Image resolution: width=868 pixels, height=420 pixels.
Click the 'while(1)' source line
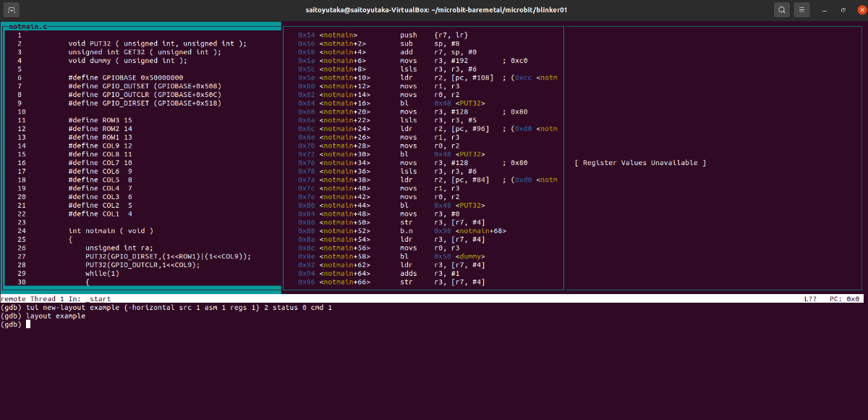(x=102, y=274)
